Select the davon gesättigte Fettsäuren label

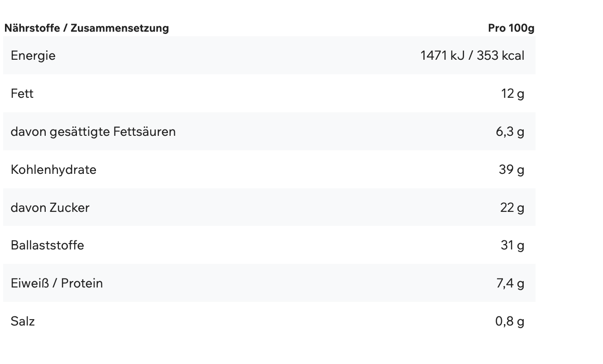(93, 132)
